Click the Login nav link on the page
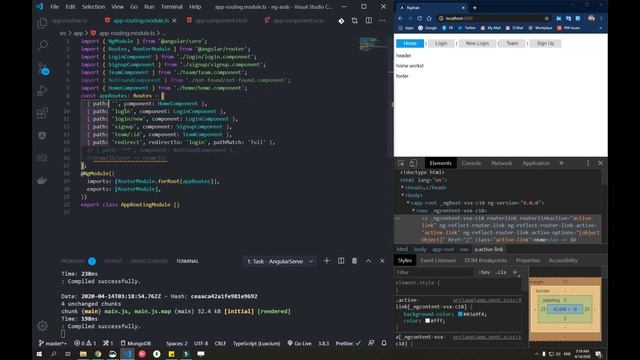Viewport: 640px width, 360px height. tap(441, 43)
